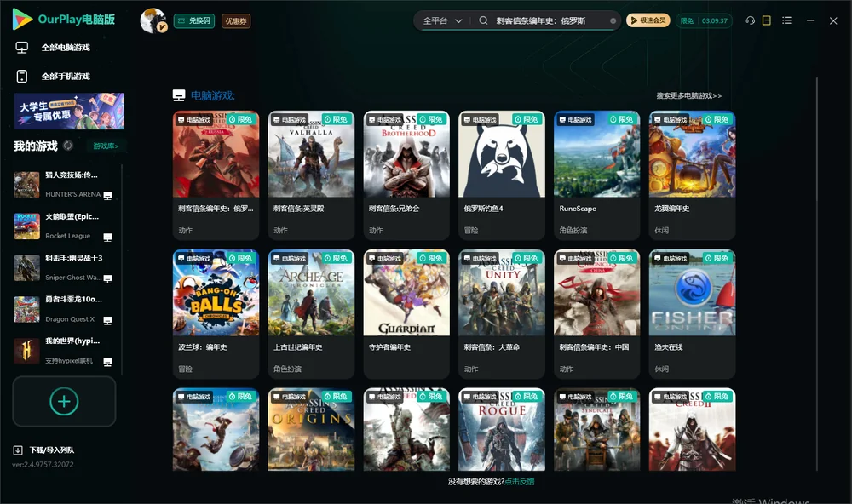
Task: Clear the search text with the X icon
Action: pyautogui.click(x=613, y=20)
